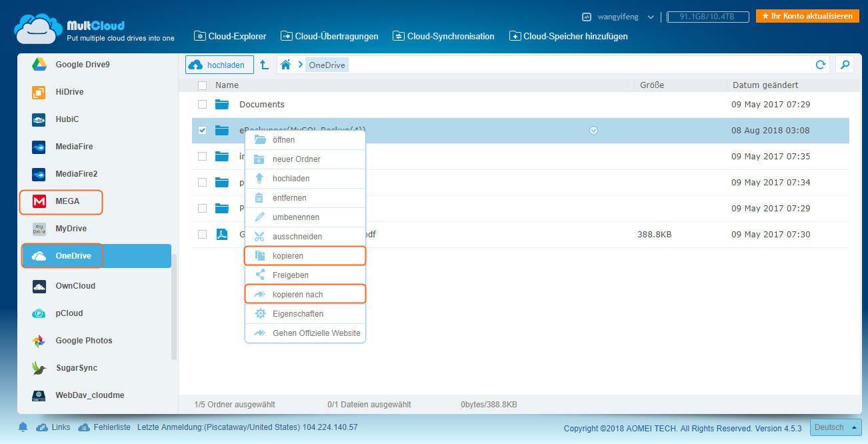Select kopieren in the context menu
Screen dimensions: 868x444
click(305, 256)
